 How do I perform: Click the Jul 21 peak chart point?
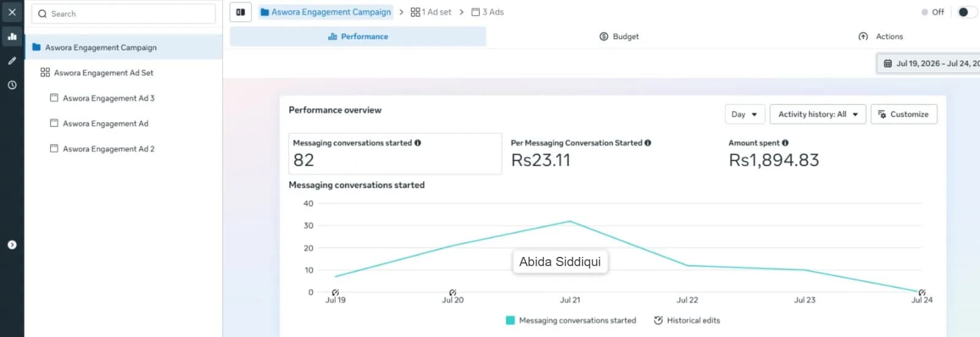click(x=570, y=221)
